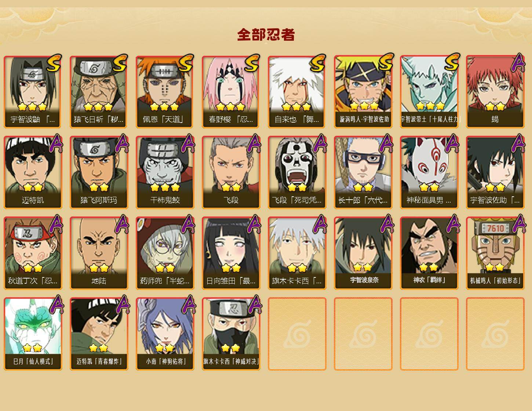Click the first empty ninja slot
This screenshot has width=532, height=411.
click(297, 334)
